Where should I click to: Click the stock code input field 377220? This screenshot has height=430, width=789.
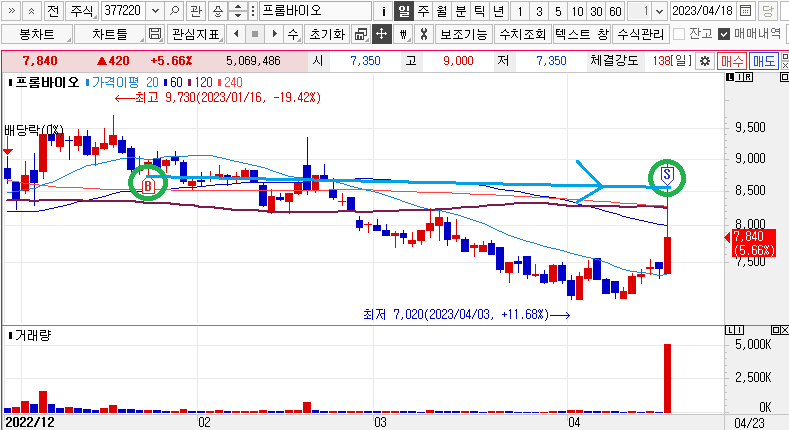pyautogui.click(x=125, y=11)
